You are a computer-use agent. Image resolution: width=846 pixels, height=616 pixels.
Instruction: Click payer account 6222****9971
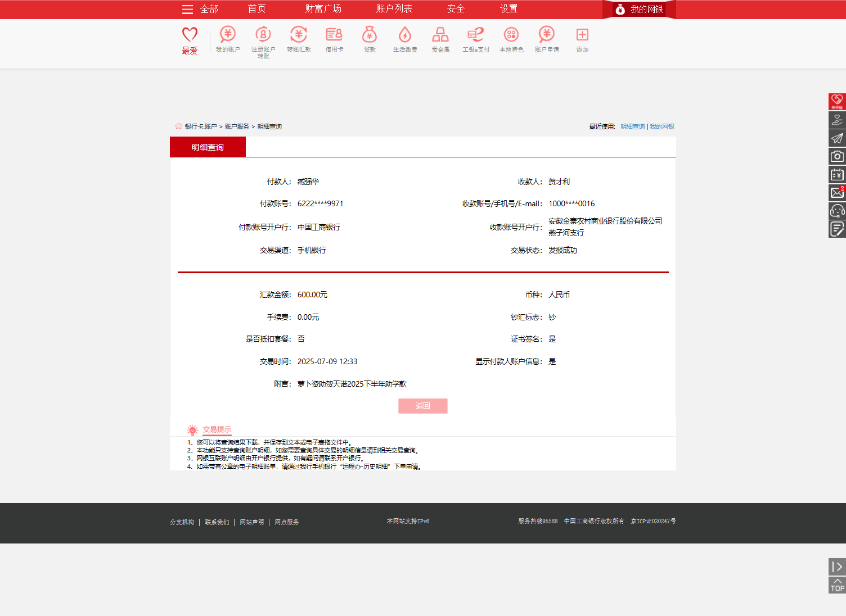coord(320,203)
